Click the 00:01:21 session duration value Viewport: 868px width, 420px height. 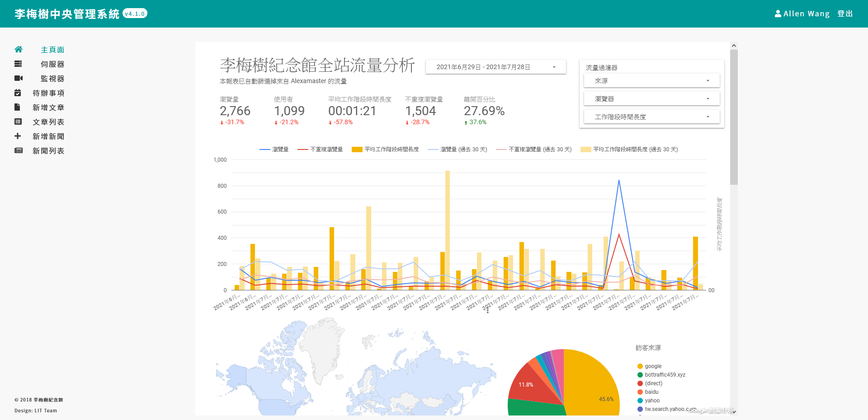352,111
